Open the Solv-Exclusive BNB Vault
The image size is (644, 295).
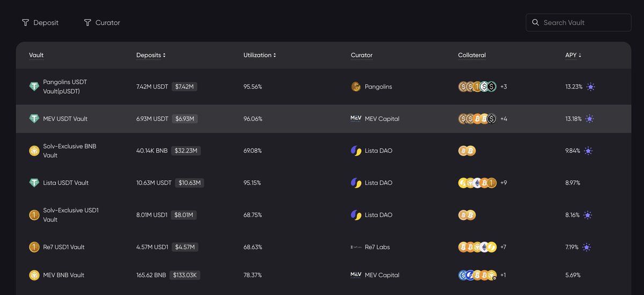[x=70, y=151]
